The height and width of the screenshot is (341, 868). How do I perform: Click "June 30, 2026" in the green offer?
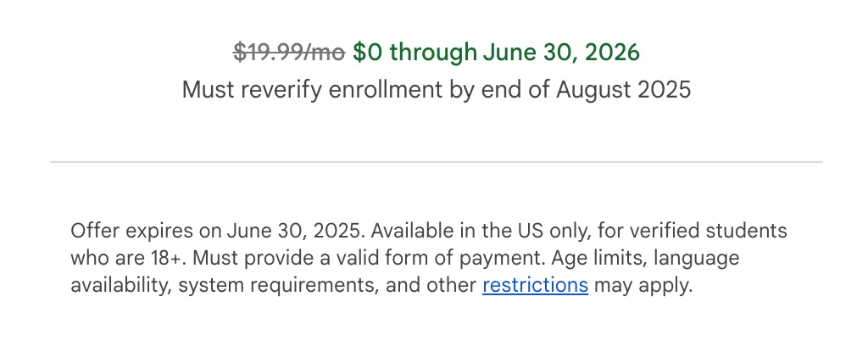point(561,53)
